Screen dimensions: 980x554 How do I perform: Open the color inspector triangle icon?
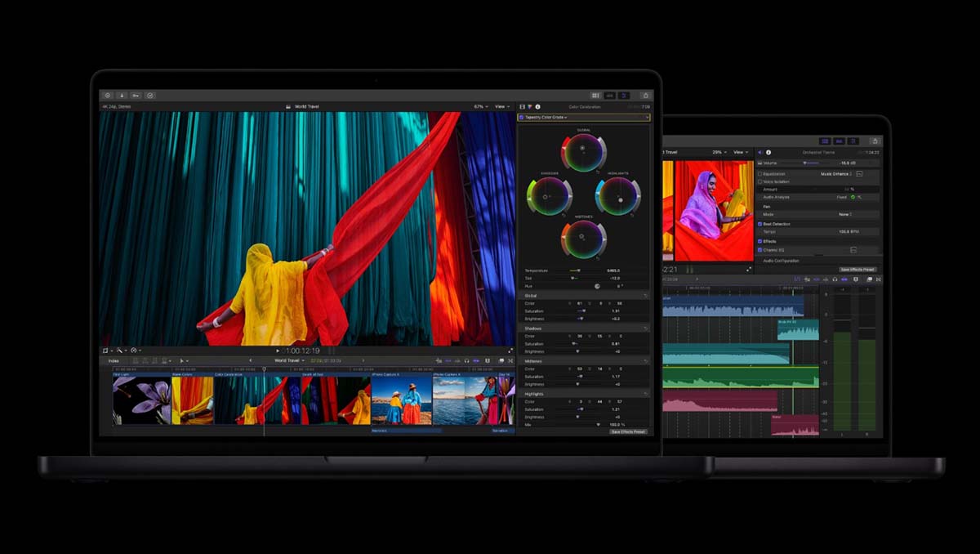point(529,106)
